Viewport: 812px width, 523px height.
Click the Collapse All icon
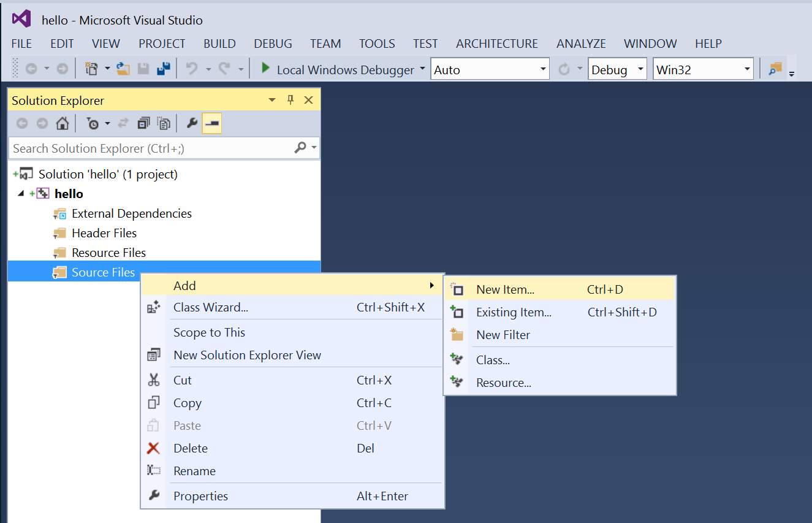(x=143, y=123)
